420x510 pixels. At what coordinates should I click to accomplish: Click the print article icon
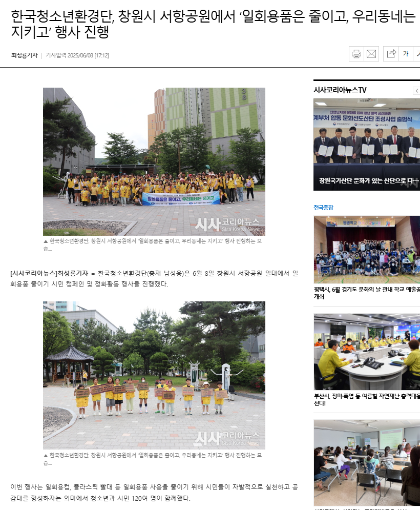click(356, 54)
